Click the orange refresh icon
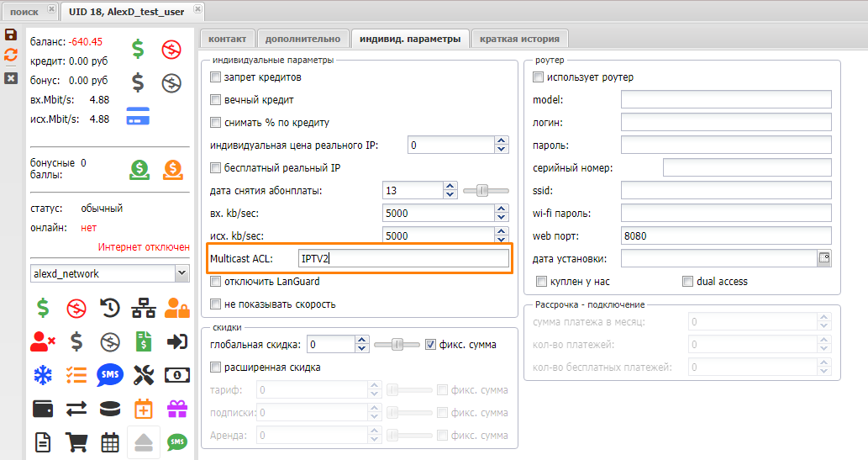The height and width of the screenshot is (460, 868). (11, 55)
